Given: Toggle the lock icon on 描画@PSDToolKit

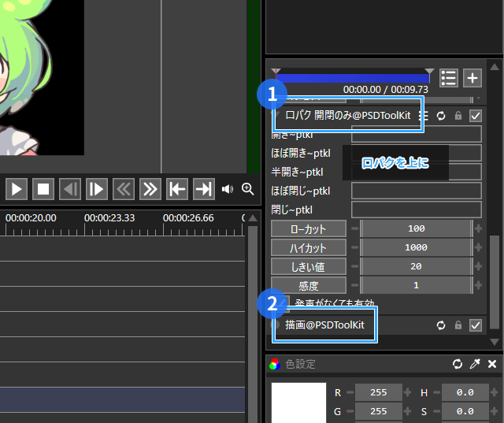Looking at the screenshot, I should (x=458, y=325).
